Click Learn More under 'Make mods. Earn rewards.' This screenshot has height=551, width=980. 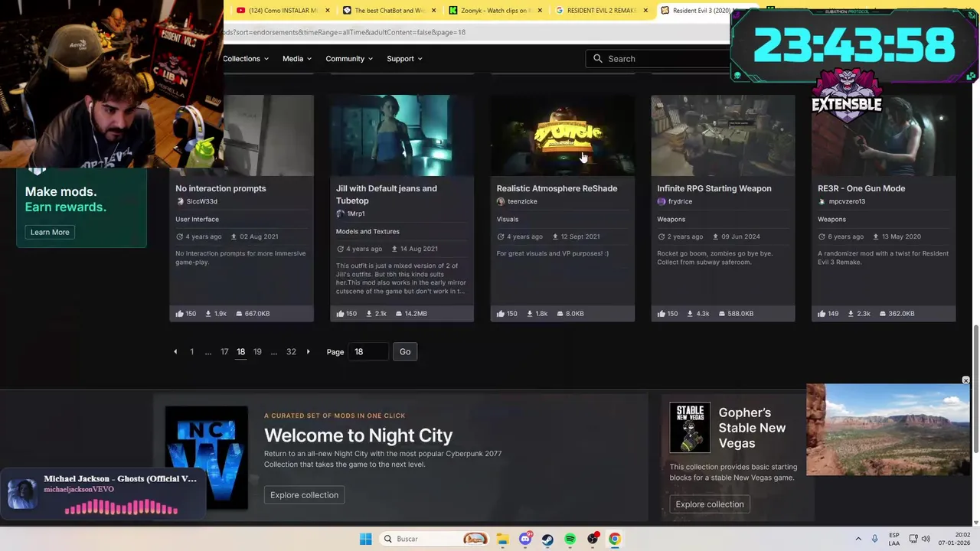(50, 232)
